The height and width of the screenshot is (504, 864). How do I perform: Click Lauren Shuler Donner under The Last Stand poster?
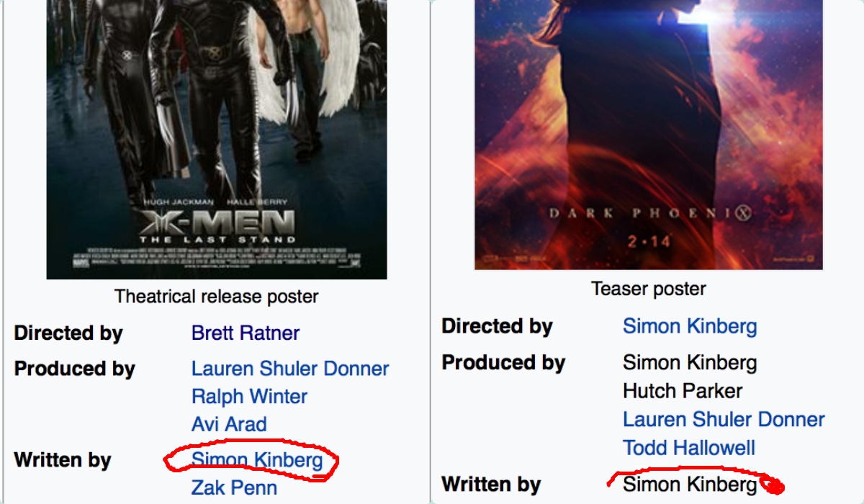tap(290, 369)
